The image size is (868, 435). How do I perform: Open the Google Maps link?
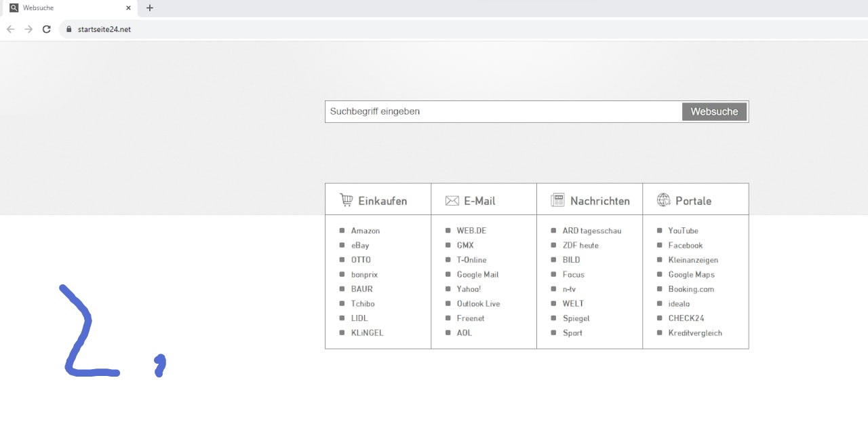(691, 275)
